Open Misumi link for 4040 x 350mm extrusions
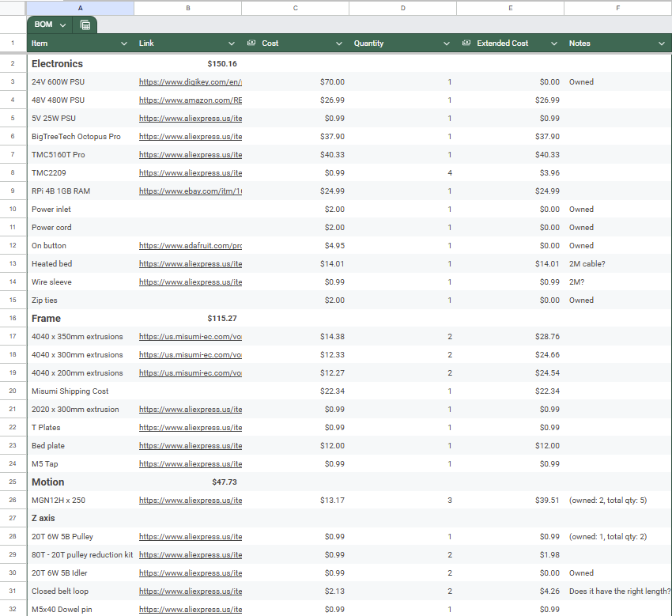Viewport: 672px width, 616px height. (190, 337)
